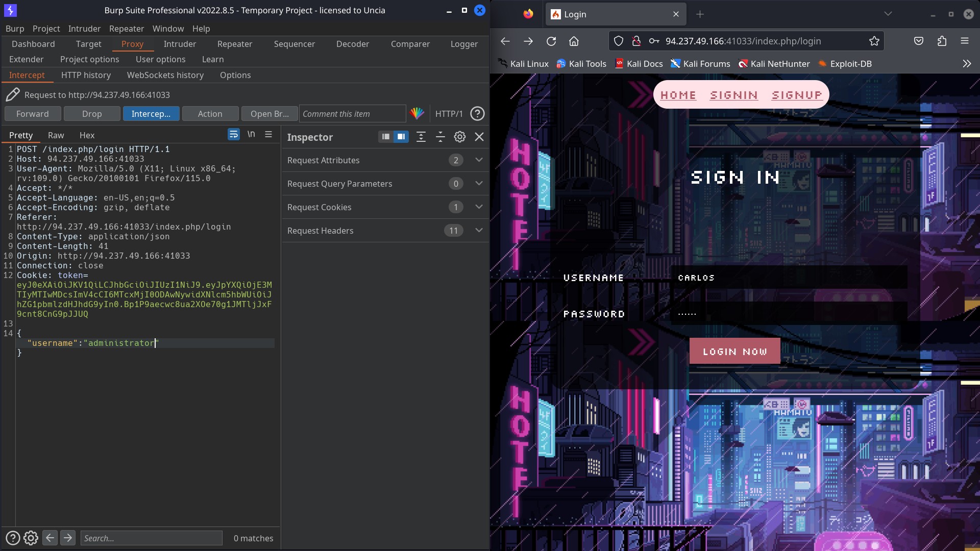980x551 pixels.
Task: Click the Comment this item field
Action: click(x=352, y=114)
